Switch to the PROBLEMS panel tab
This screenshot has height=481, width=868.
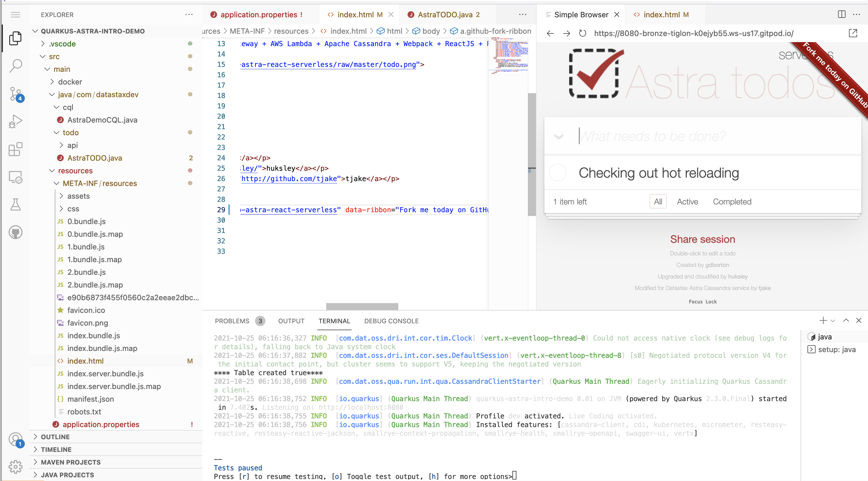point(232,321)
